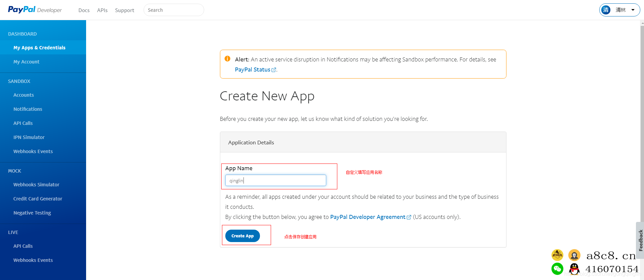Click external link icon beside Developer Agreement
Screen dimensions: 644x280
(409, 217)
